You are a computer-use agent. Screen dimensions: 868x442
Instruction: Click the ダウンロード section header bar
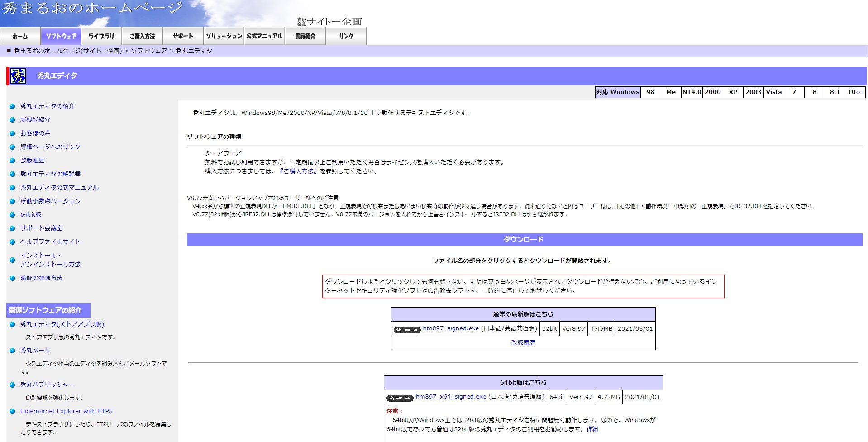tap(525, 240)
